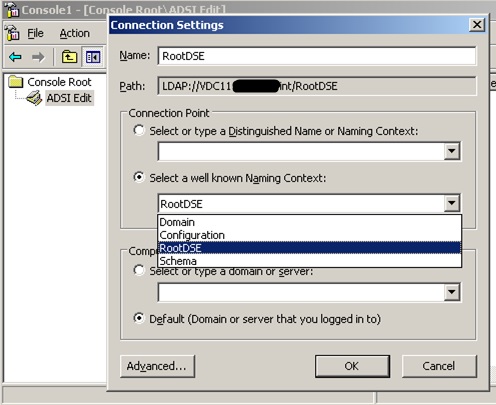Choose the Default domain or server radio
Screen dimensions: 496x405
(139, 318)
